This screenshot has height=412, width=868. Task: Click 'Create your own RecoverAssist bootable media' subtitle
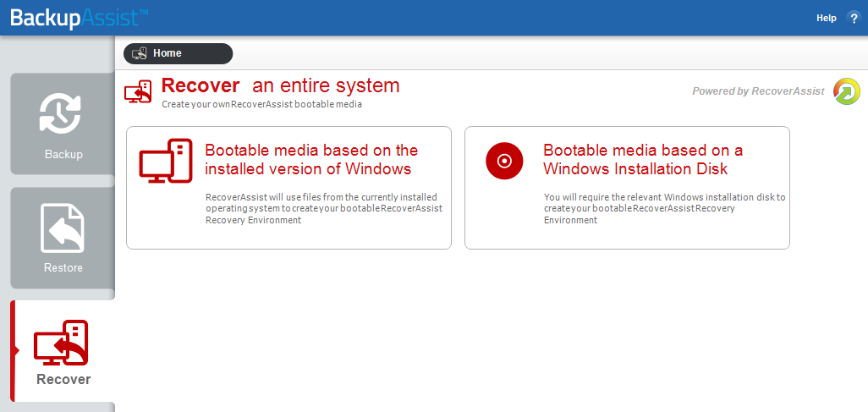coord(262,104)
